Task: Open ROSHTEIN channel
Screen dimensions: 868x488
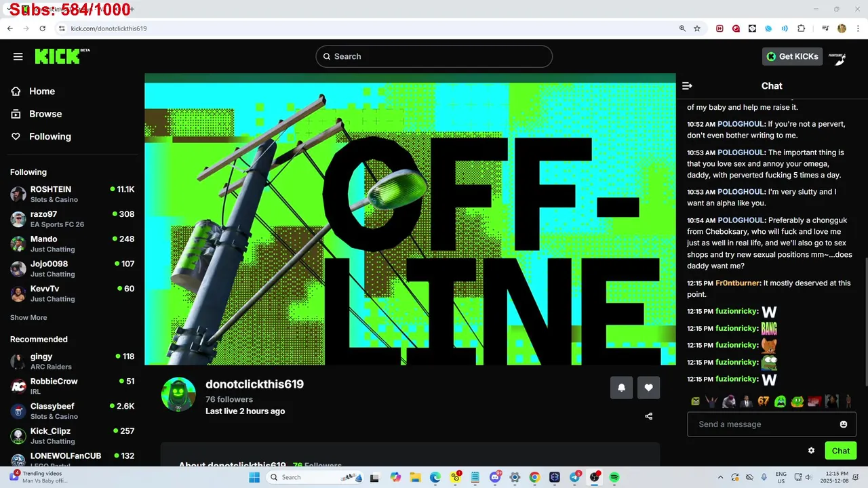Action: tap(72, 195)
